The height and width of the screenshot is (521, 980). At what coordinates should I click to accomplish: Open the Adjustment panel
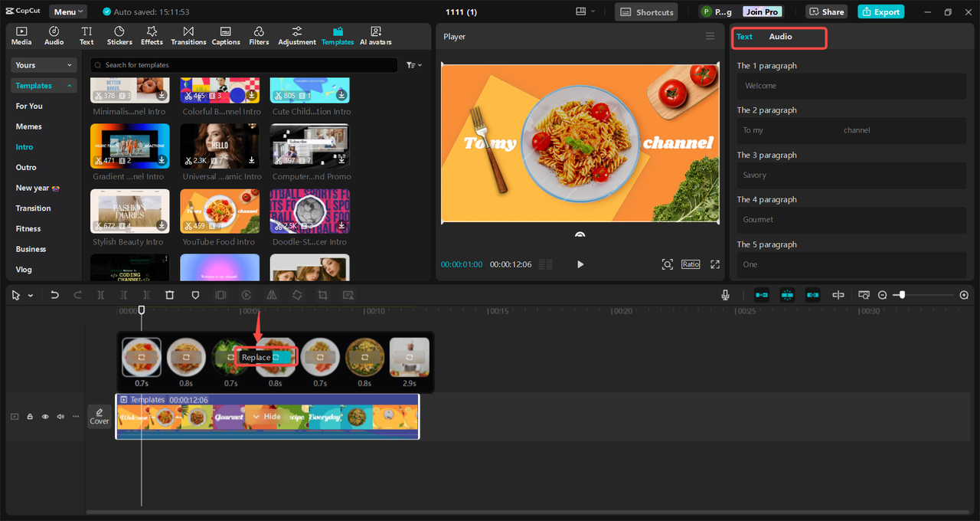click(297, 35)
